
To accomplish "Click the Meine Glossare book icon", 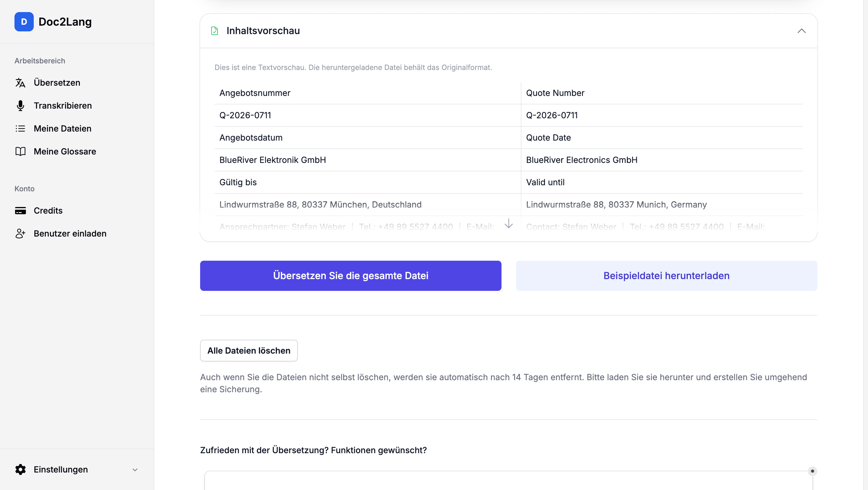I will [x=20, y=151].
